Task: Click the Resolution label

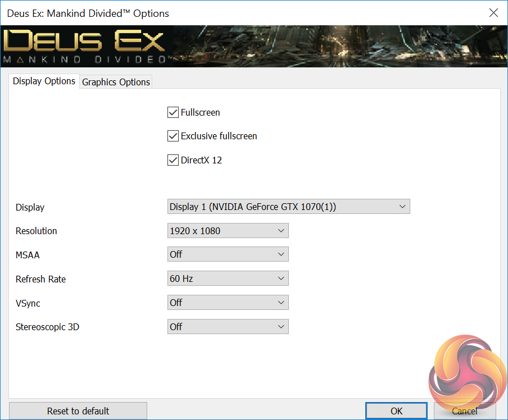Action: coord(37,231)
